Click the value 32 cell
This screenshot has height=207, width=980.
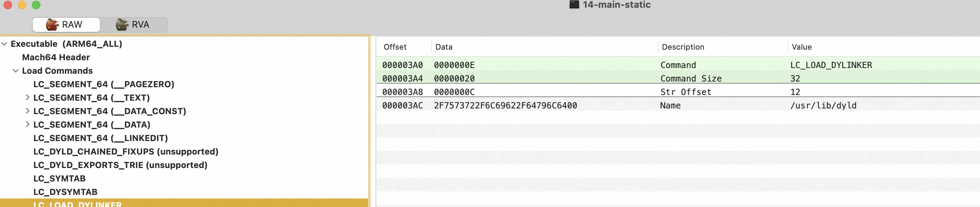795,79
